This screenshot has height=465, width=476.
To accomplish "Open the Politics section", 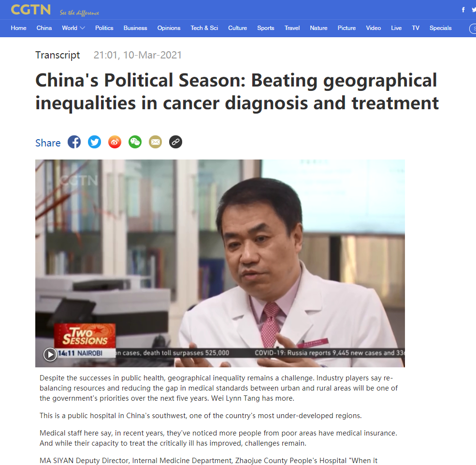I will [x=104, y=28].
